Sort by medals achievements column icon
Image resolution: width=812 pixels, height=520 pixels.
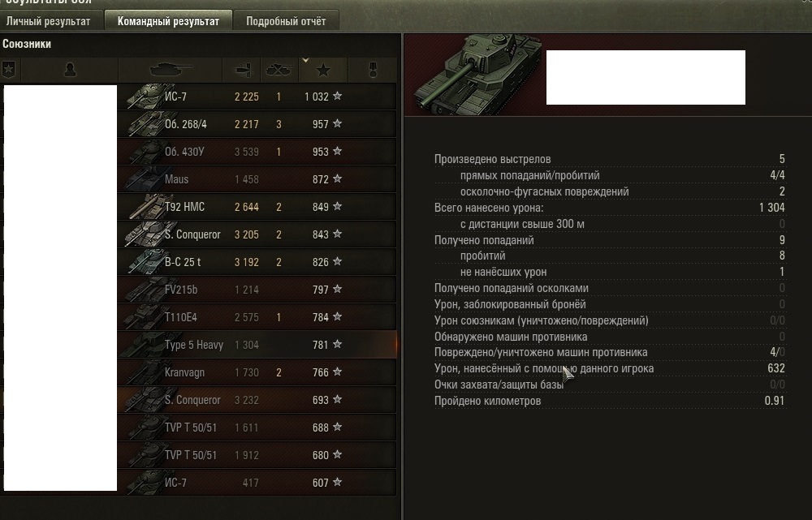point(373,69)
